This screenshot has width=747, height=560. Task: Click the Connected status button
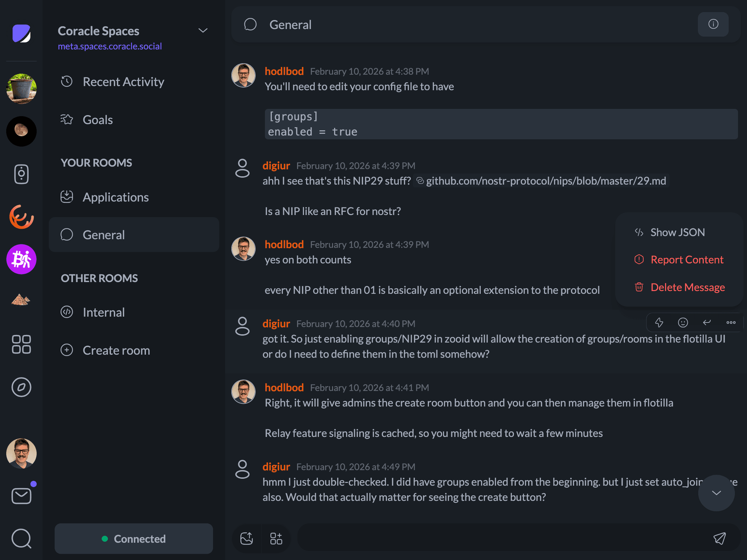(134, 539)
